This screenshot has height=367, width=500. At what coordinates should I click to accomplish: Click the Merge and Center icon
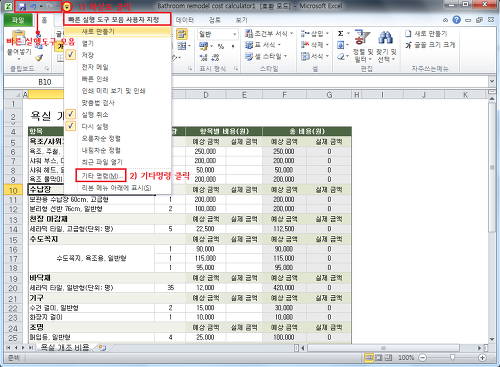tap(182, 46)
